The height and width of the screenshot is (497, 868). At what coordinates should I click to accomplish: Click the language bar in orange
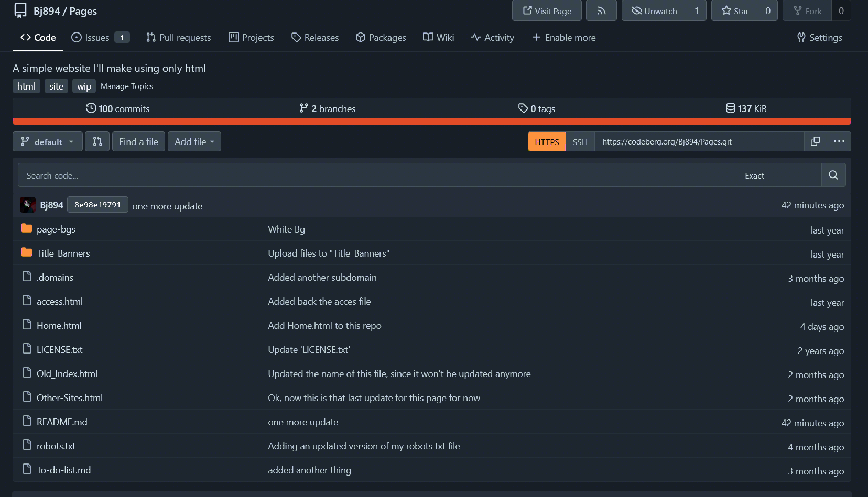pyautogui.click(x=432, y=122)
